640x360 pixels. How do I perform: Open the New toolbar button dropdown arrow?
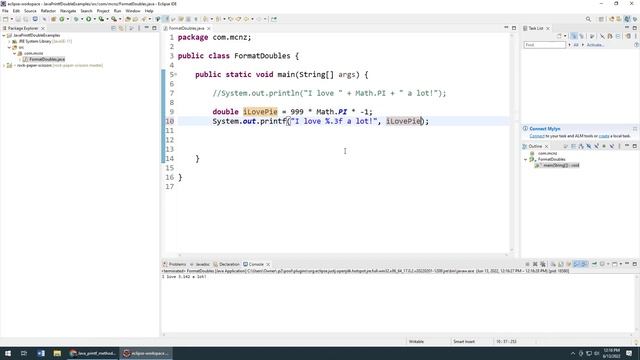pos(11,19)
